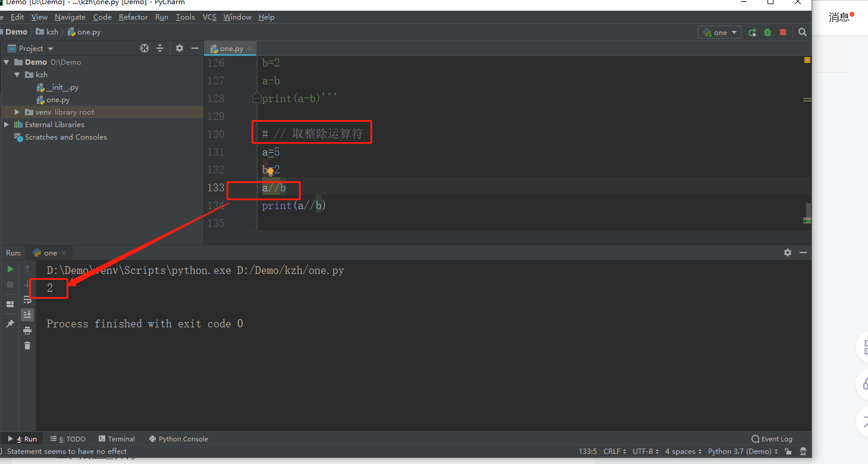Open the Event Log

[x=771, y=438]
